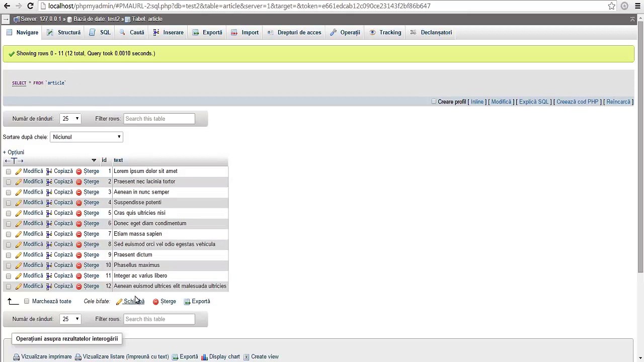This screenshot has height=362, width=644.
Task: Click the red delete icon for row 3
Action: tap(78, 192)
